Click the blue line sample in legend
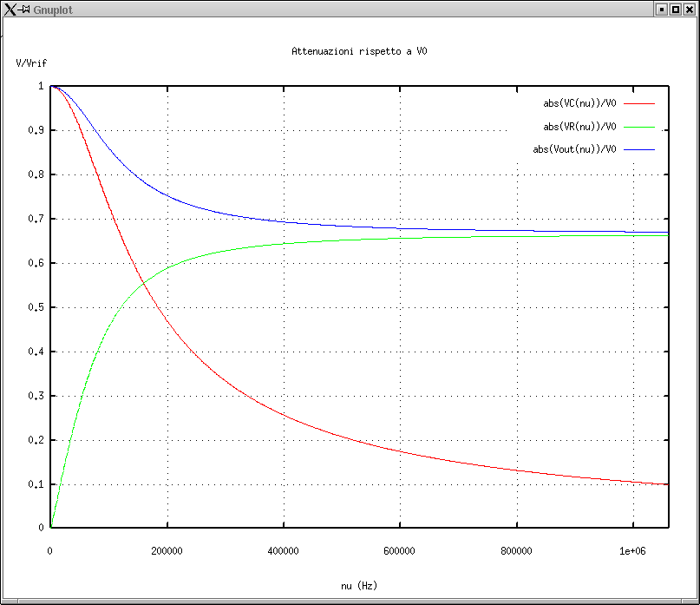Screen dimensions: 700x605 pos(638,149)
